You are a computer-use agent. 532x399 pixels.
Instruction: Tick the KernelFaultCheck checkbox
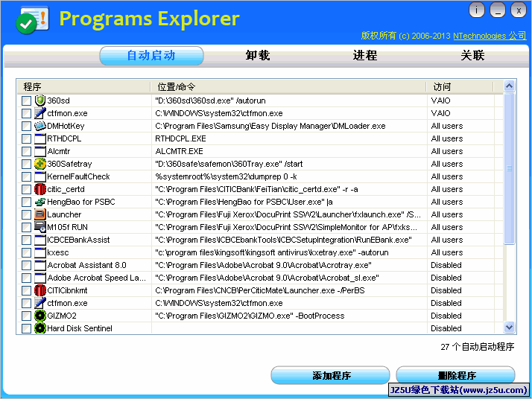tap(26, 176)
